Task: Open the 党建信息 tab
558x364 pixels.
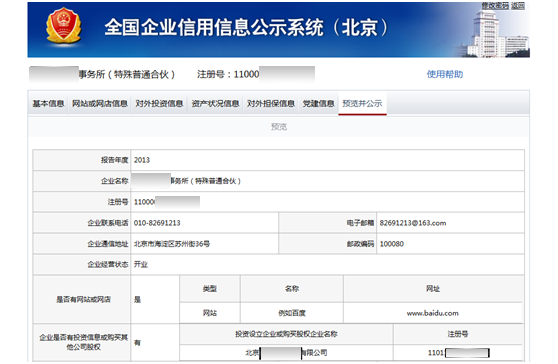Action: tap(319, 104)
